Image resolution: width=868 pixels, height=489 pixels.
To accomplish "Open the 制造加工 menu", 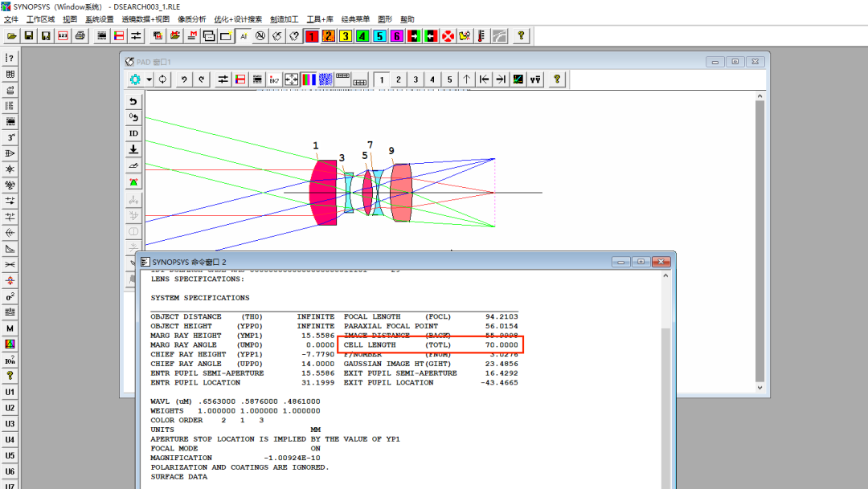I will pyautogui.click(x=285, y=19).
